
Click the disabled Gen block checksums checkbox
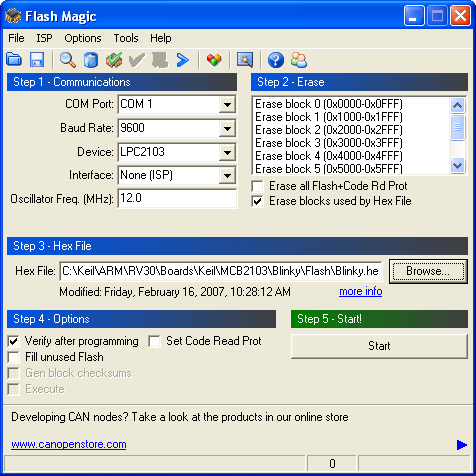coord(13,373)
